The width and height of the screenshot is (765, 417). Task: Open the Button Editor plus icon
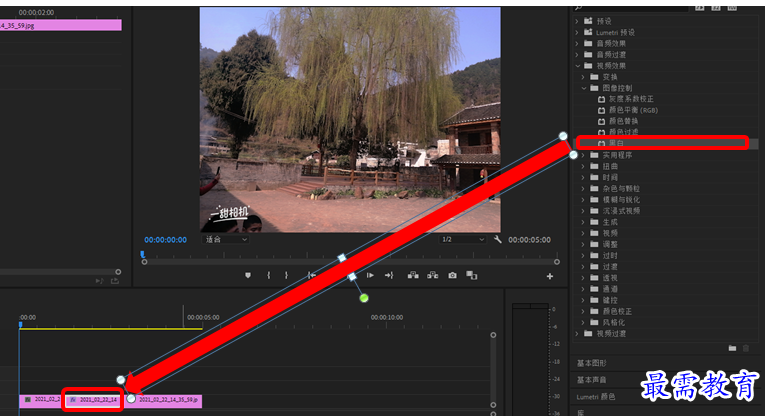550,277
